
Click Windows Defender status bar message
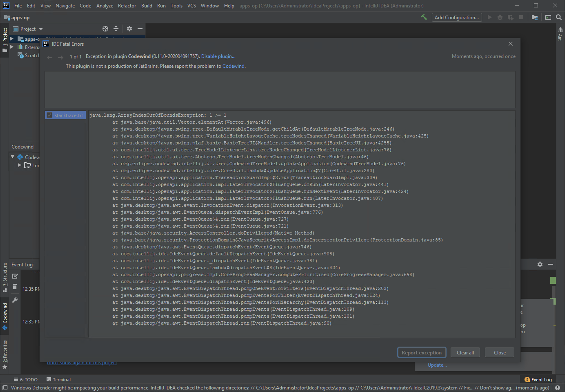pyautogui.click(x=280, y=388)
